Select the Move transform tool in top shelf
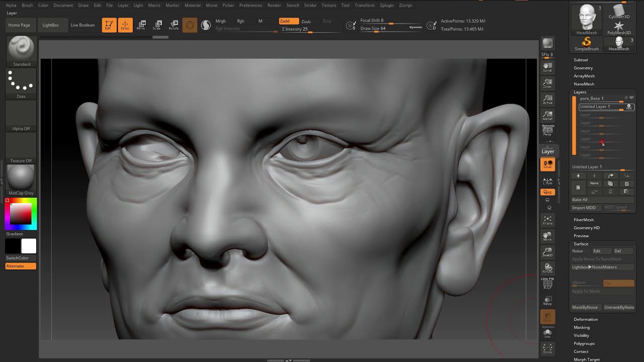 [141, 25]
